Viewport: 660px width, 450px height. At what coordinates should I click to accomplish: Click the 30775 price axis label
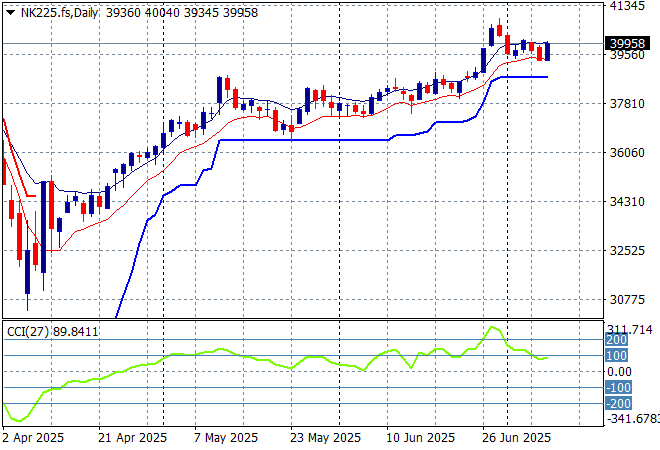[x=624, y=300]
